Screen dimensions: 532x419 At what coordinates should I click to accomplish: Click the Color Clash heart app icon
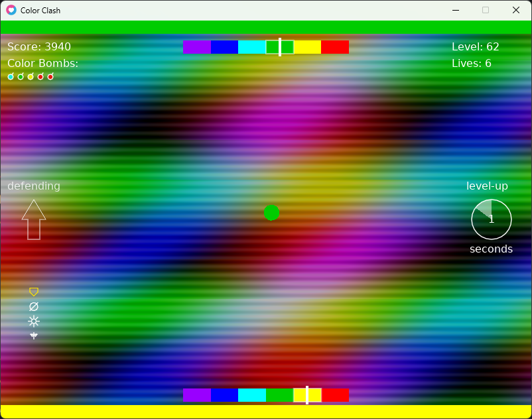[x=11, y=10]
